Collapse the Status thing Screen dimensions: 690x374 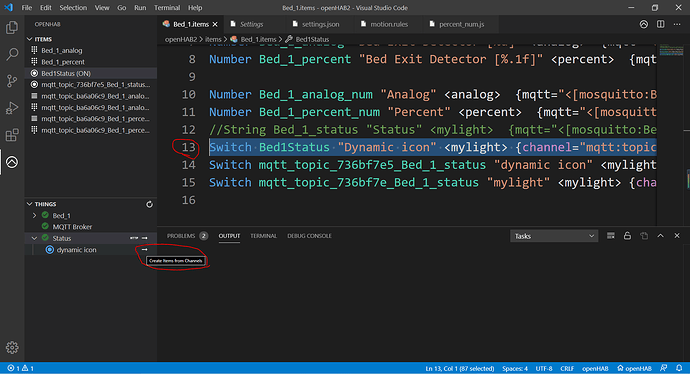click(34, 238)
